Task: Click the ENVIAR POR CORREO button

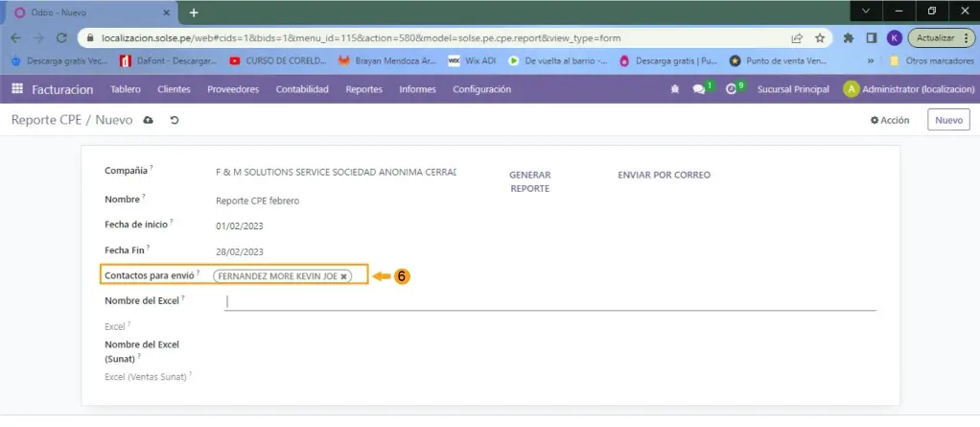Action: [664, 176]
